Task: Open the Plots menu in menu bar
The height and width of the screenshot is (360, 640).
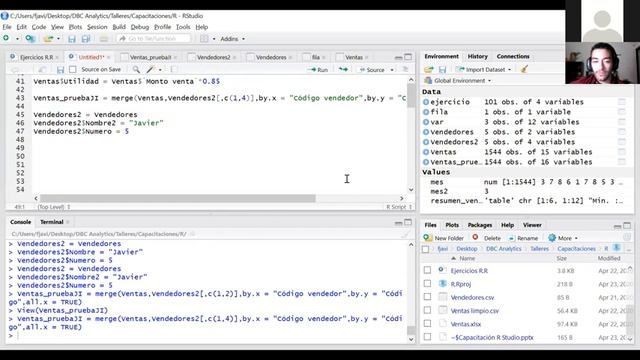Action: pos(75,27)
